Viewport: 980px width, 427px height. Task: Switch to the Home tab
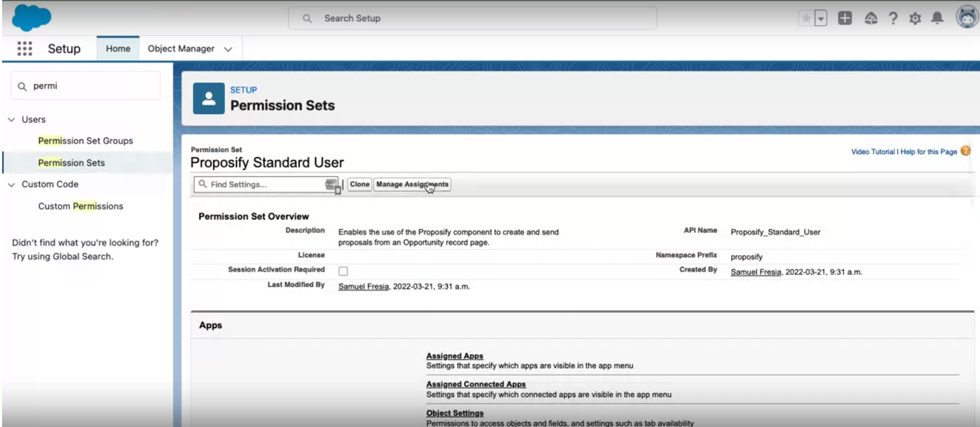pyautogui.click(x=118, y=48)
